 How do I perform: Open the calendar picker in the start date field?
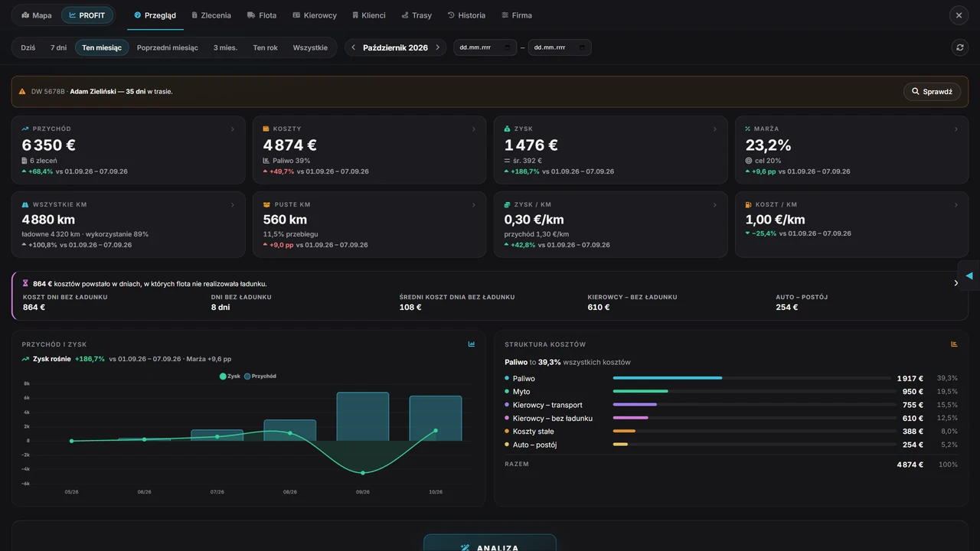(506, 47)
